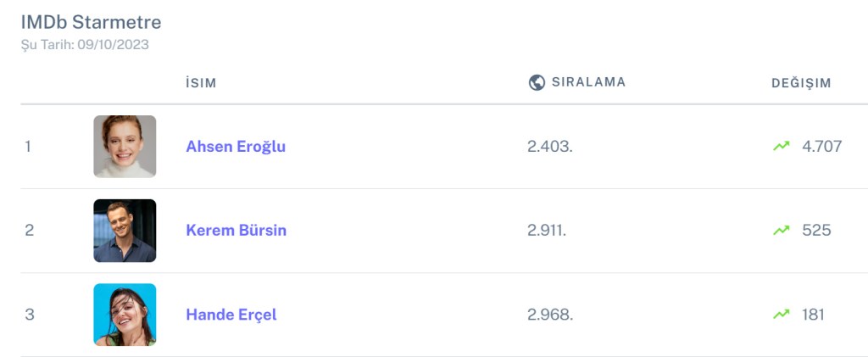The height and width of the screenshot is (357, 868).
Task: Open the Ahsen Eroğlu name link
Action: pos(236,146)
